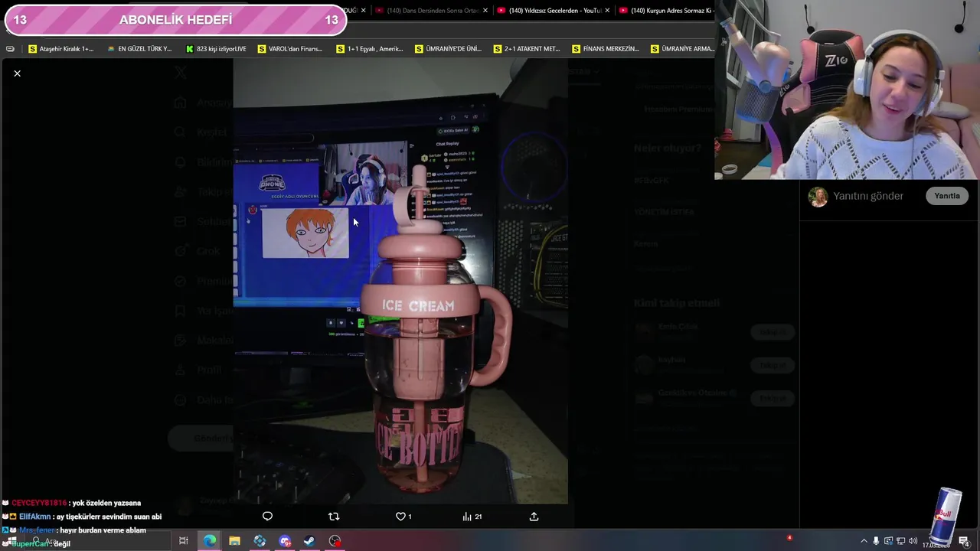980x551 pixels.
Task: Open '823 kişi izliyorLIVE' Kick bookmark
Action: pos(216,49)
